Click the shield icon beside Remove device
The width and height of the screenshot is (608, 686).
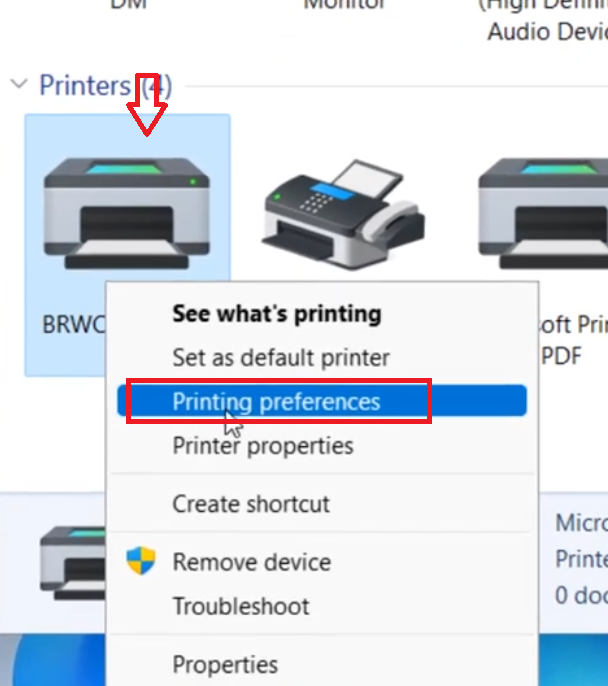coord(141,561)
